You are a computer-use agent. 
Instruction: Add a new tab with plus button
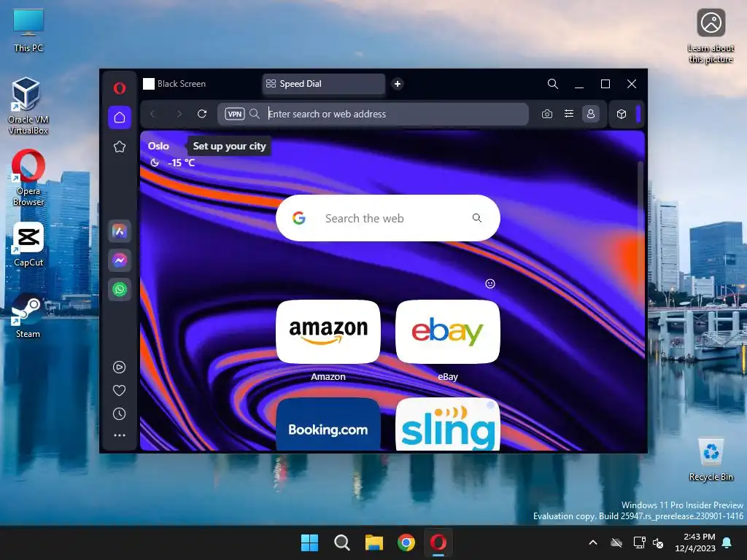pos(398,84)
